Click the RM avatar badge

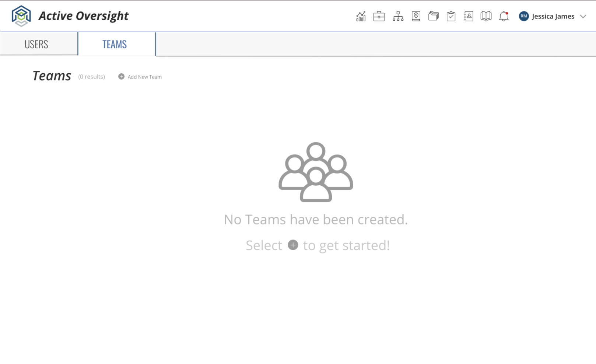[x=523, y=16]
